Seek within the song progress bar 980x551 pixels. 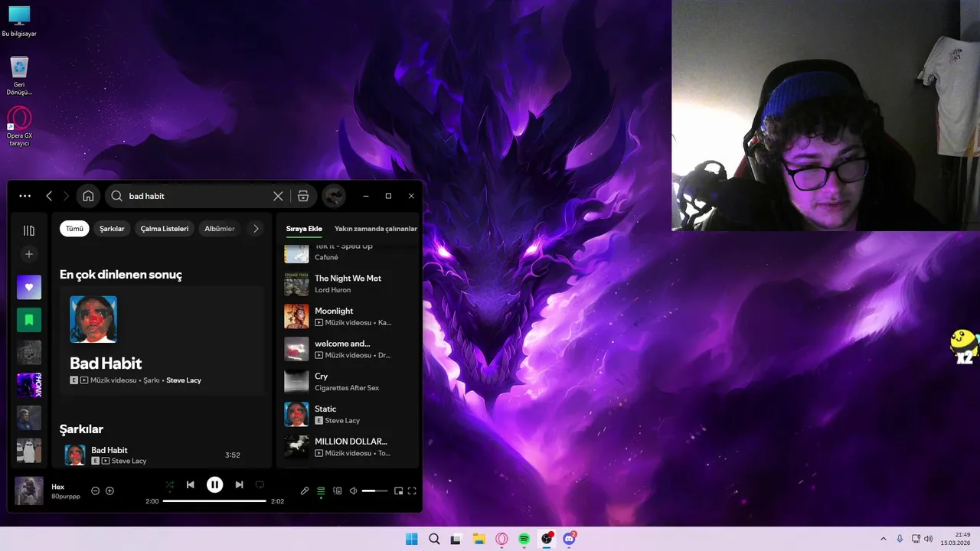pyautogui.click(x=214, y=501)
